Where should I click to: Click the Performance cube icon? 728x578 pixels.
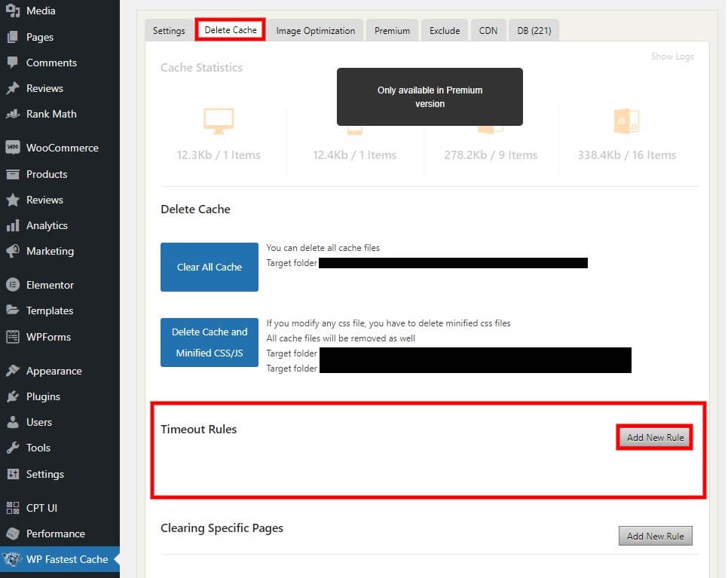coord(13,534)
